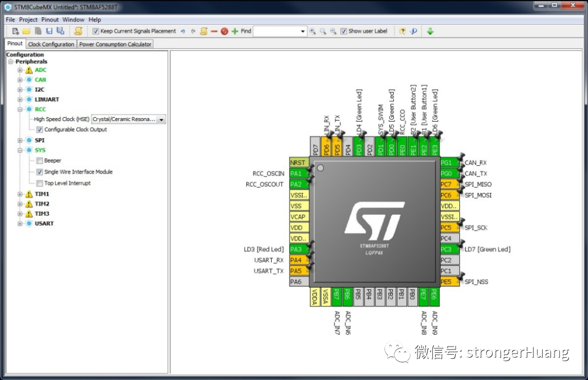Open the High Speed Clock HSE dropdown
This screenshot has height=380, width=588.
[161, 119]
